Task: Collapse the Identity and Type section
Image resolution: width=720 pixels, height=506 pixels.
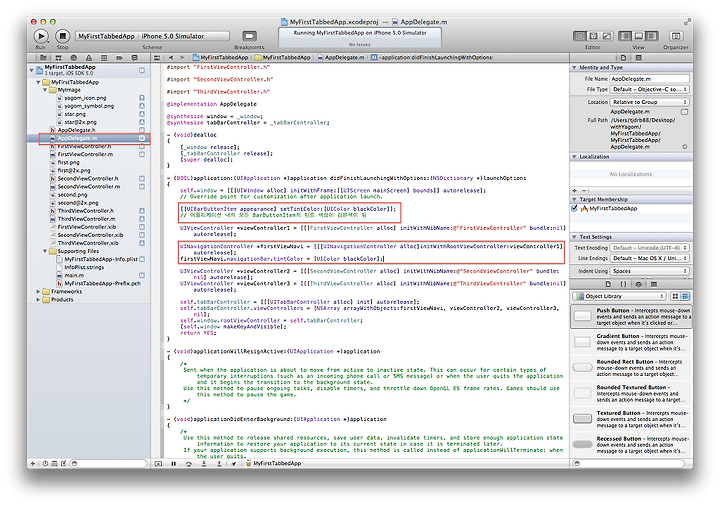Action: 574,67
